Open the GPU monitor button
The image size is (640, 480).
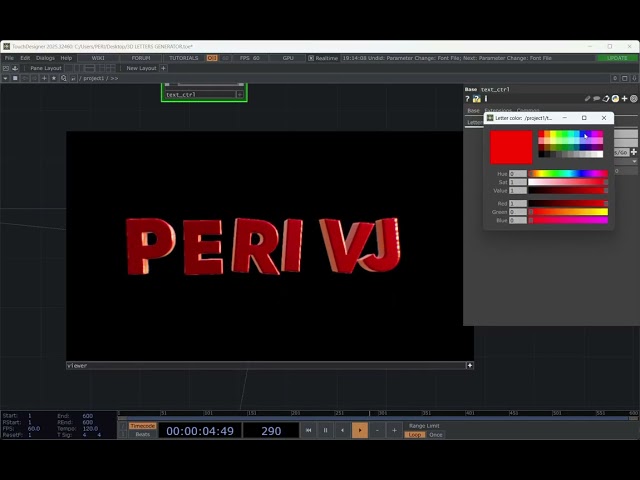tap(288, 58)
